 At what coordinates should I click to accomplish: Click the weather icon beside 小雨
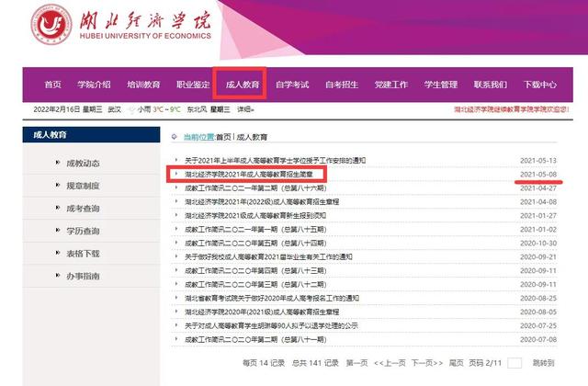131,110
